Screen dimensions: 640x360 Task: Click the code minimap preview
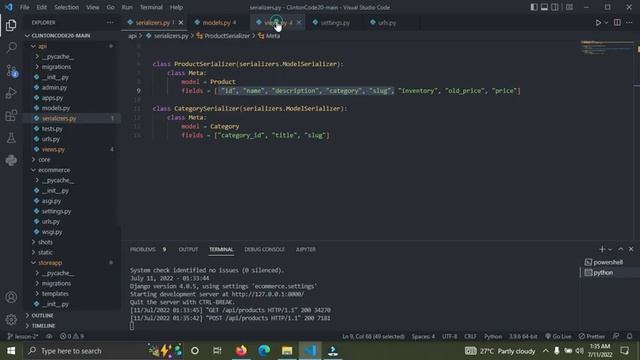pyautogui.click(x=606, y=48)
